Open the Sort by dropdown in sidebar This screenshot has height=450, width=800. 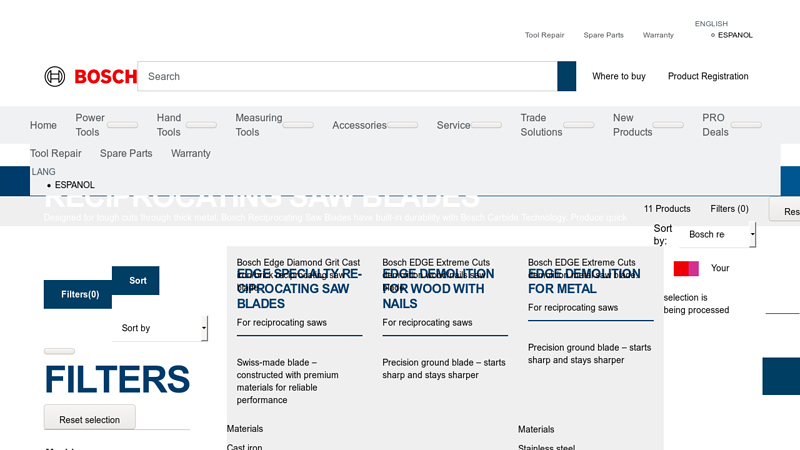click(x=164, y=328)
